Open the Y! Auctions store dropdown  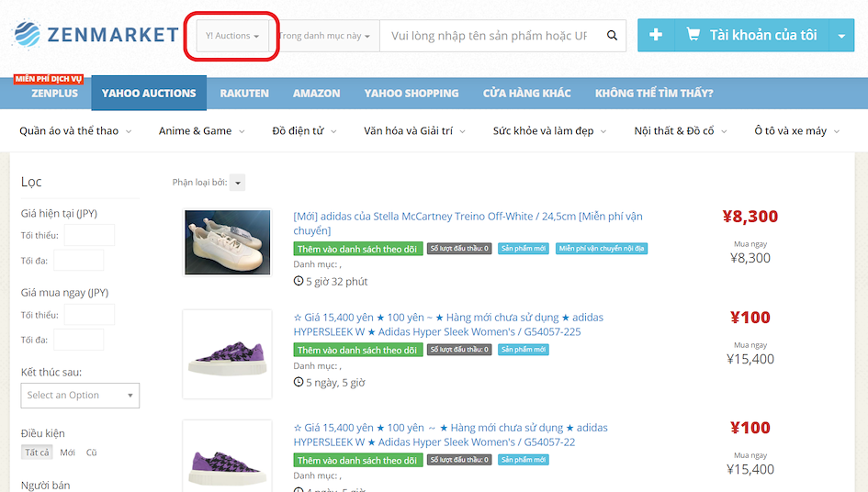point(232,36)
